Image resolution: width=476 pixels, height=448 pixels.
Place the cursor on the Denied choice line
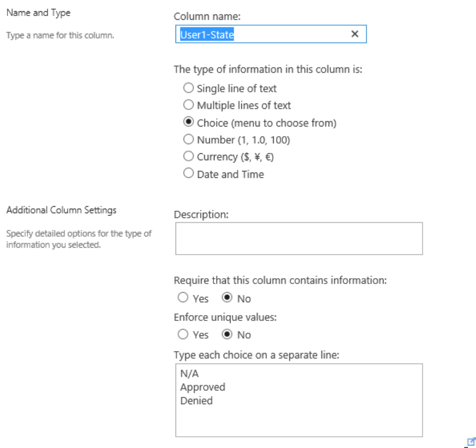(196, 400)
